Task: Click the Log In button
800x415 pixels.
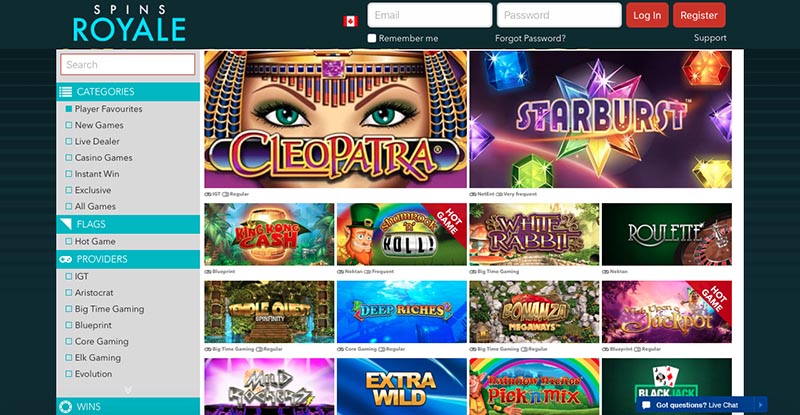Action: click(x=647, y=15)
